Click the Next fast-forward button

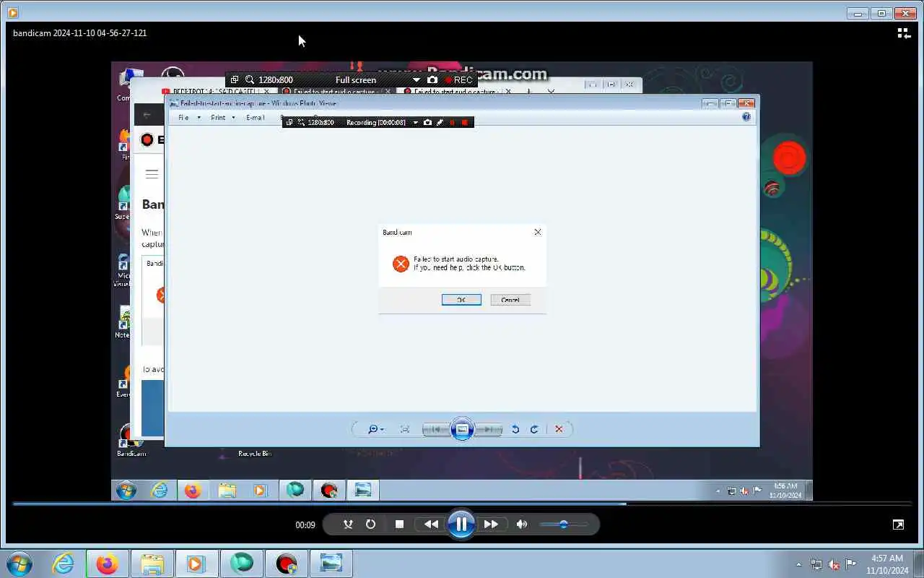[x=491, y=525]
